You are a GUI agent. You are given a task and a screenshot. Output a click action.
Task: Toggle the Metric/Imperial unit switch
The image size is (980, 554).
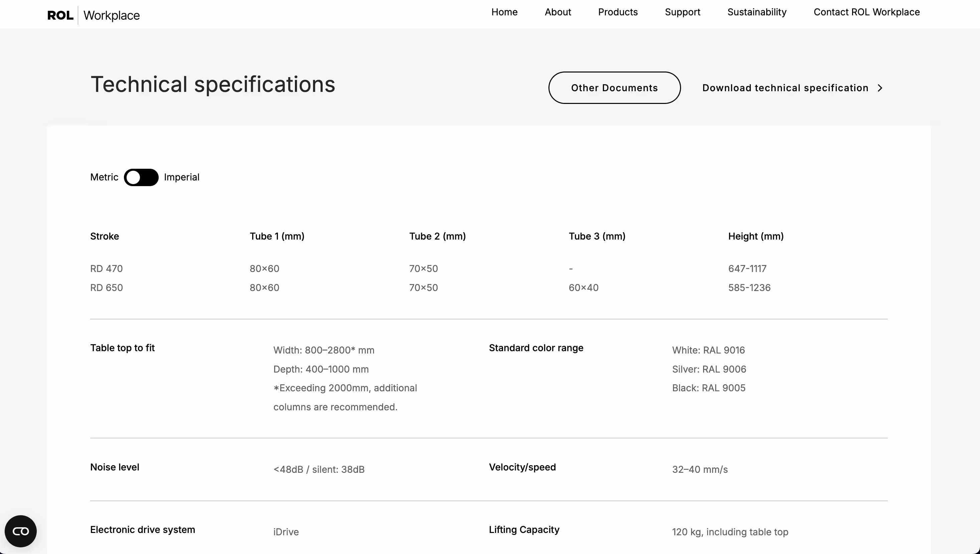tap(141, 177)
